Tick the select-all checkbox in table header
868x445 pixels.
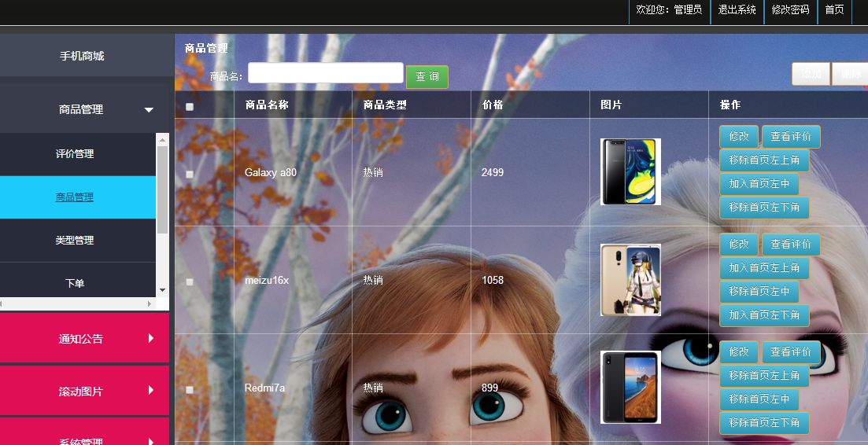190,107
